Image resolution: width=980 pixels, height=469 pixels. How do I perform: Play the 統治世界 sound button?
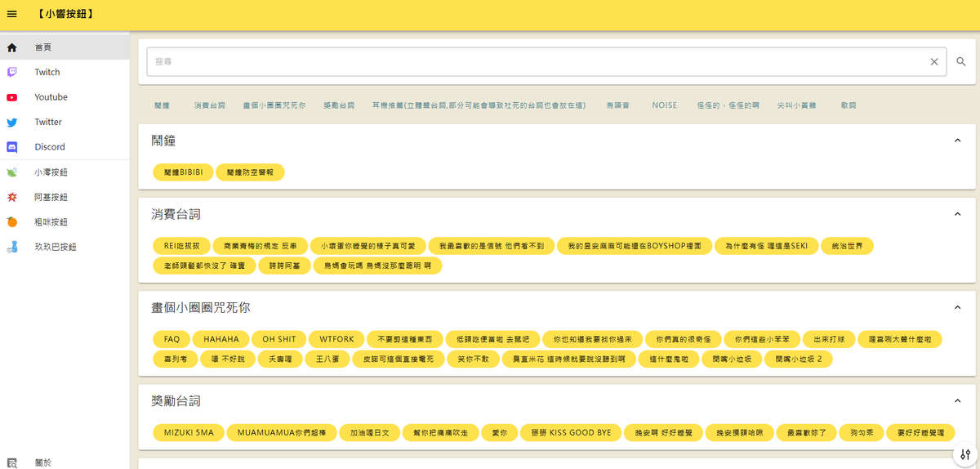click(x=847, y=246)
